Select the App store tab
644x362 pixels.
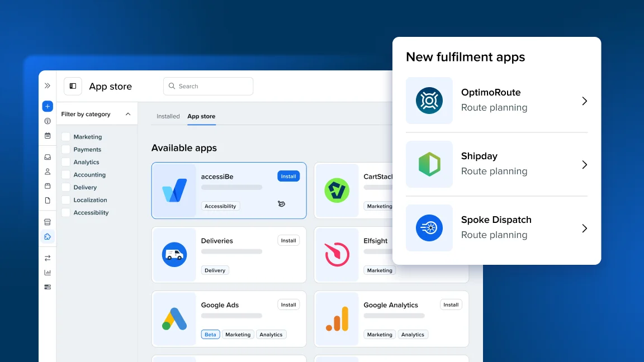coord(201,116)
